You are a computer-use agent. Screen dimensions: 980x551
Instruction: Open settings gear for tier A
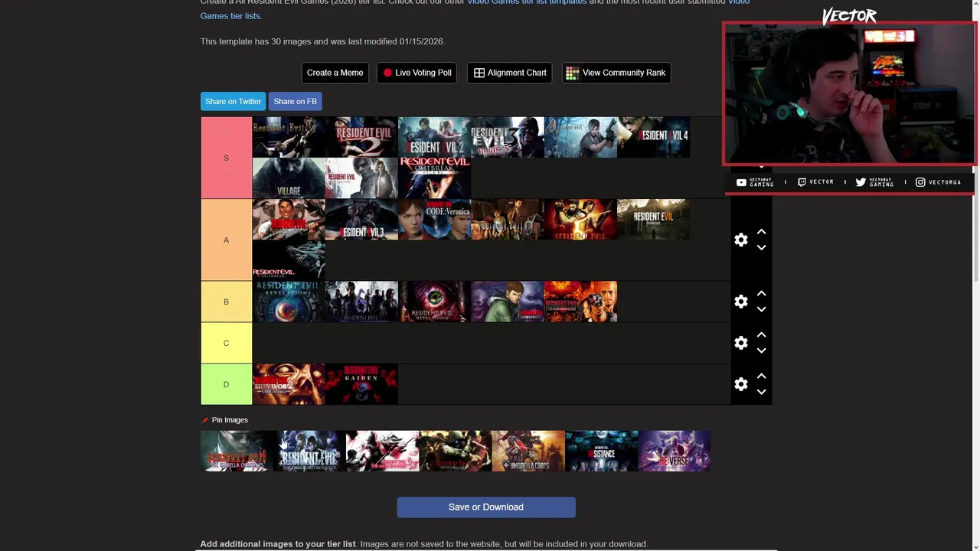coord(740,240)
